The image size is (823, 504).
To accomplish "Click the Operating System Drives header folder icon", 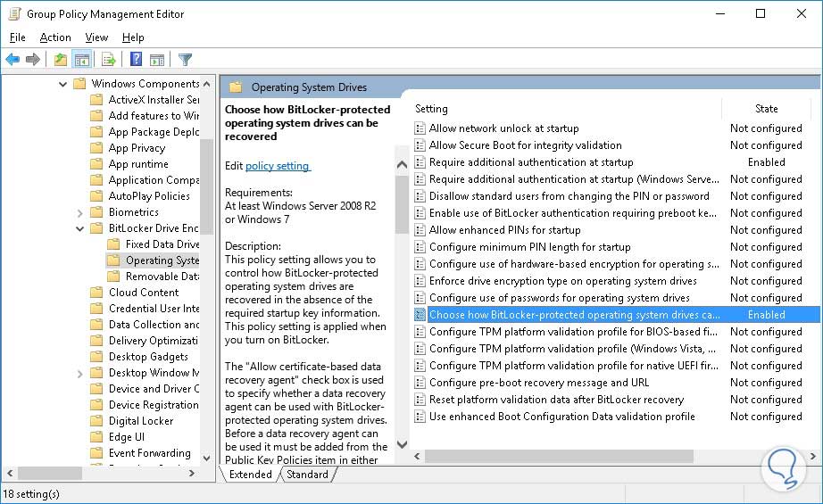I will click(x=236, y=87).
